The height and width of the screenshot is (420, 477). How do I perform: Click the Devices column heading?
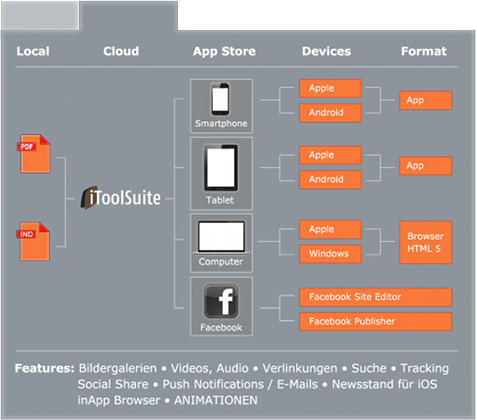coord(326,51)
